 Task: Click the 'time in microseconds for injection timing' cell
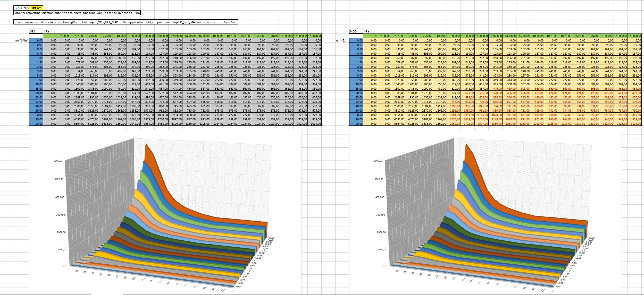126,22
